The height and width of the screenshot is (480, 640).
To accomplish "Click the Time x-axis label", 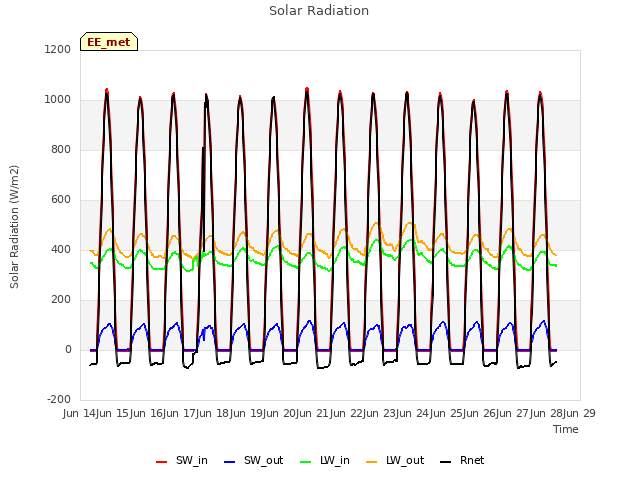I will coord(566,429).
